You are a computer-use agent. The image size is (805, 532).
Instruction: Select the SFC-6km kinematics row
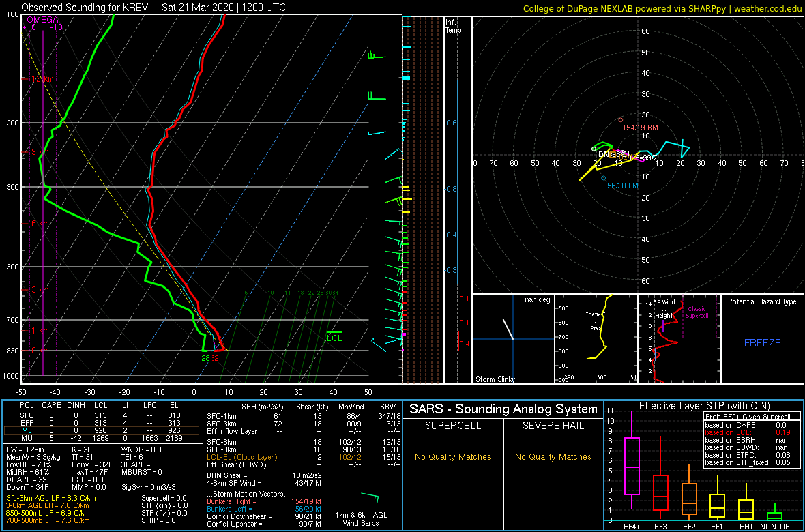pos(303,441)
